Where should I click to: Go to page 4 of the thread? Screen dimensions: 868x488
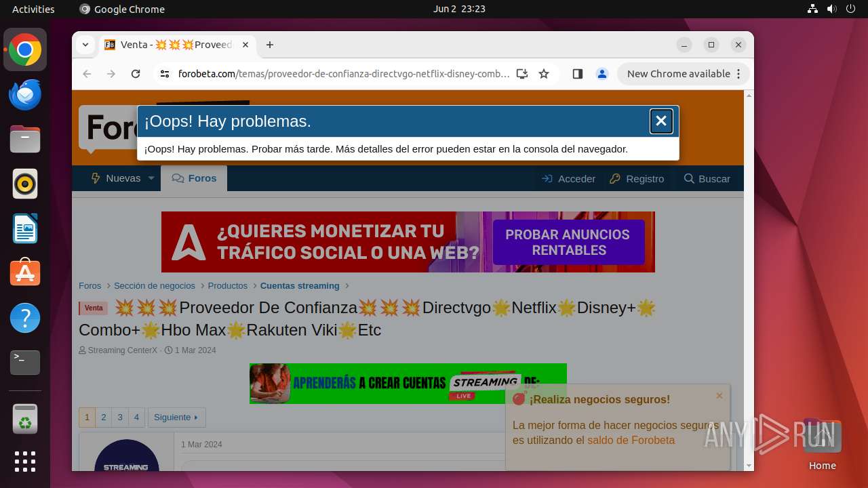[136, 418]
